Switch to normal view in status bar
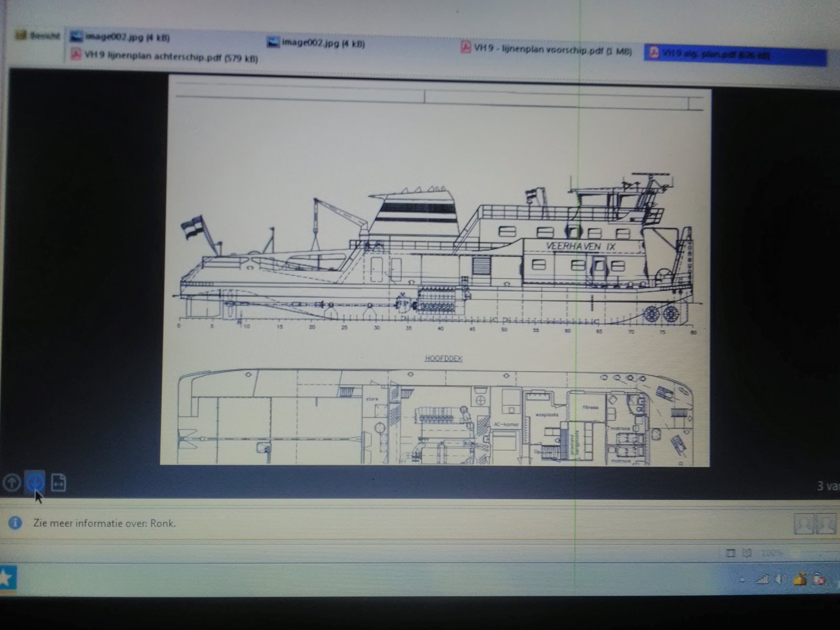This screenshot has width=840, height=630. click(730, 553)
